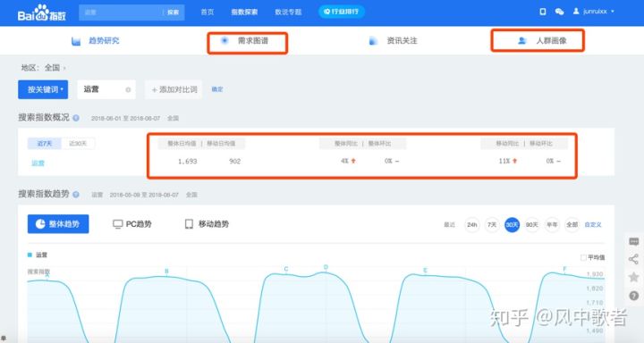Clear the 运营 keyword with x icon
The height and width of the screenshot is (343, 644).
click(128, 90)
